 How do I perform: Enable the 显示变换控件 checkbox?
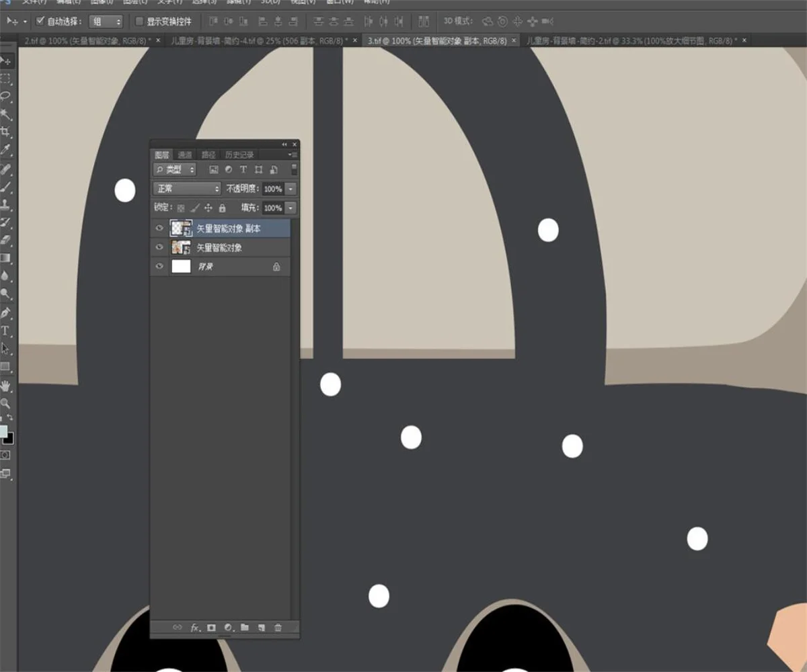pyautogui.click(x=139, y=22)
